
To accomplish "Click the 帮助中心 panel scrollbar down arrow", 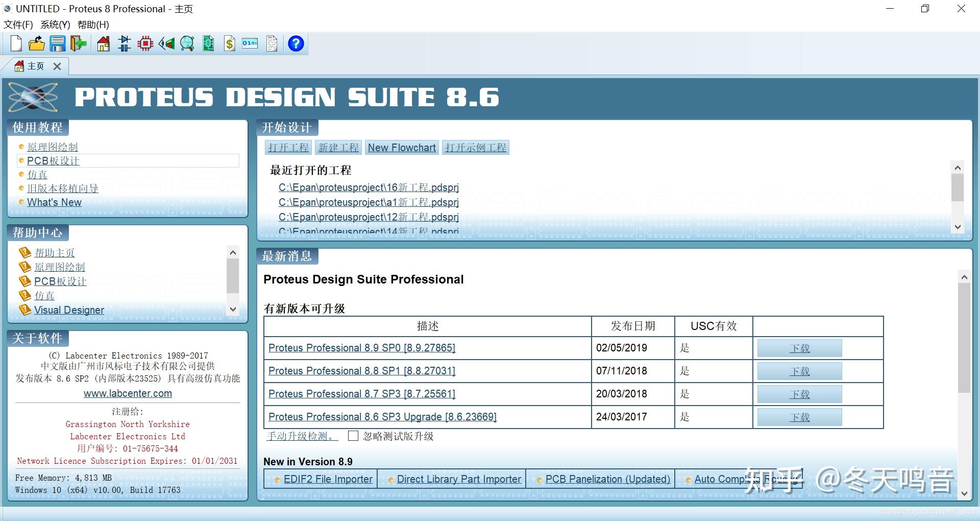I will pyautogui.click(x=233, y=309).
